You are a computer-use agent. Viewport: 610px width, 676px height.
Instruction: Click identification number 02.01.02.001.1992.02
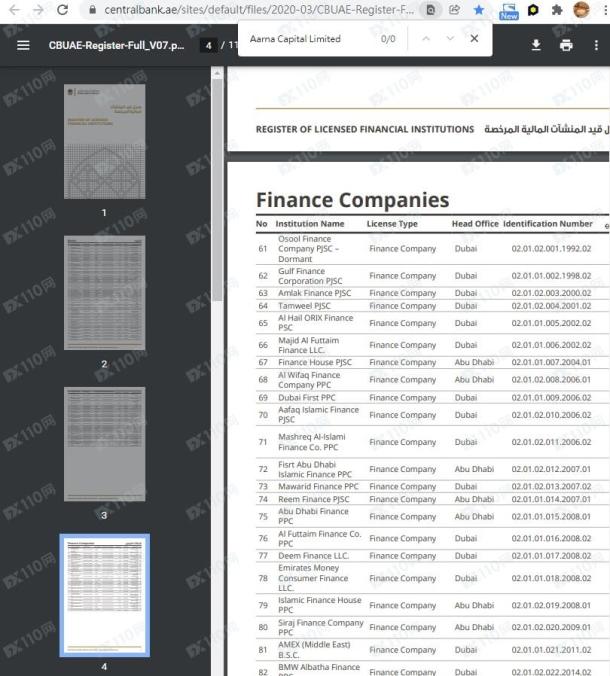tap(551, 249)
